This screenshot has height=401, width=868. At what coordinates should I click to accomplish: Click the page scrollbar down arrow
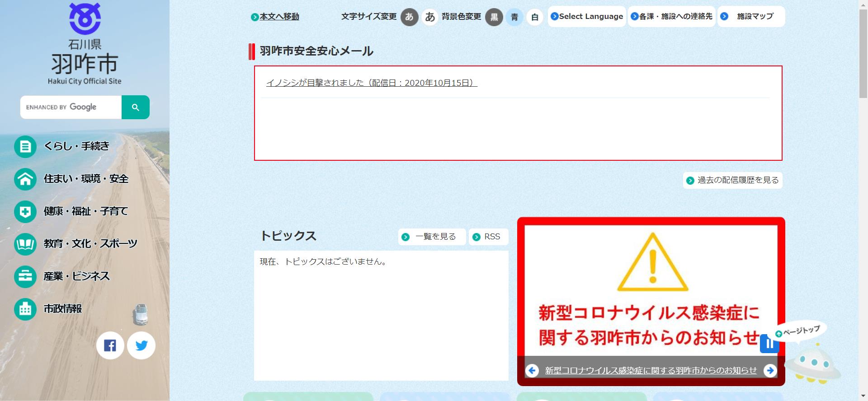[x=863, y=396]
